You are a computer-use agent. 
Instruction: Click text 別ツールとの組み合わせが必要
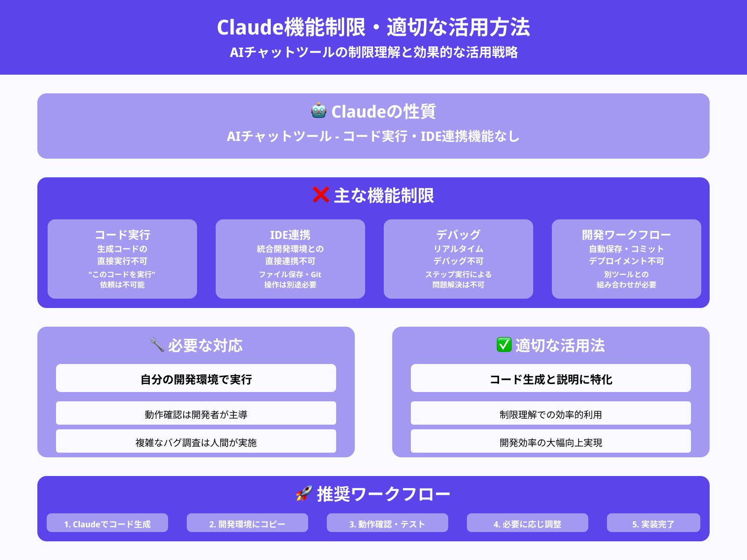click(x=627, y=280)
